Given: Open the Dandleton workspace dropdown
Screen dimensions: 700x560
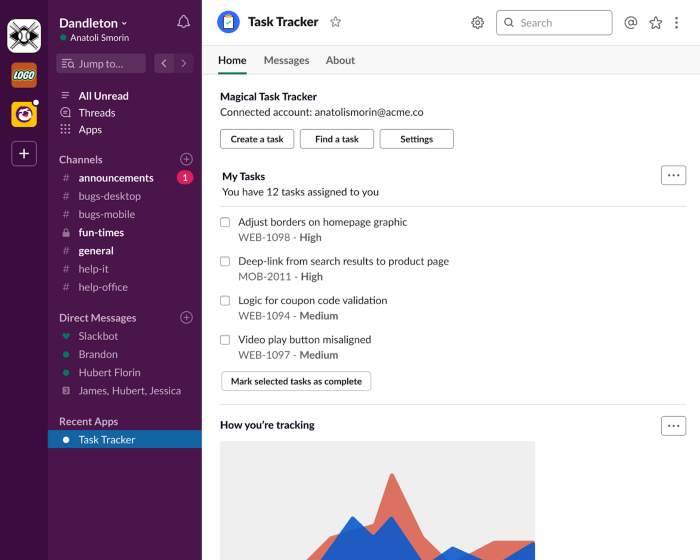Looking at the screenshot, I should click(x=93, y=23).
